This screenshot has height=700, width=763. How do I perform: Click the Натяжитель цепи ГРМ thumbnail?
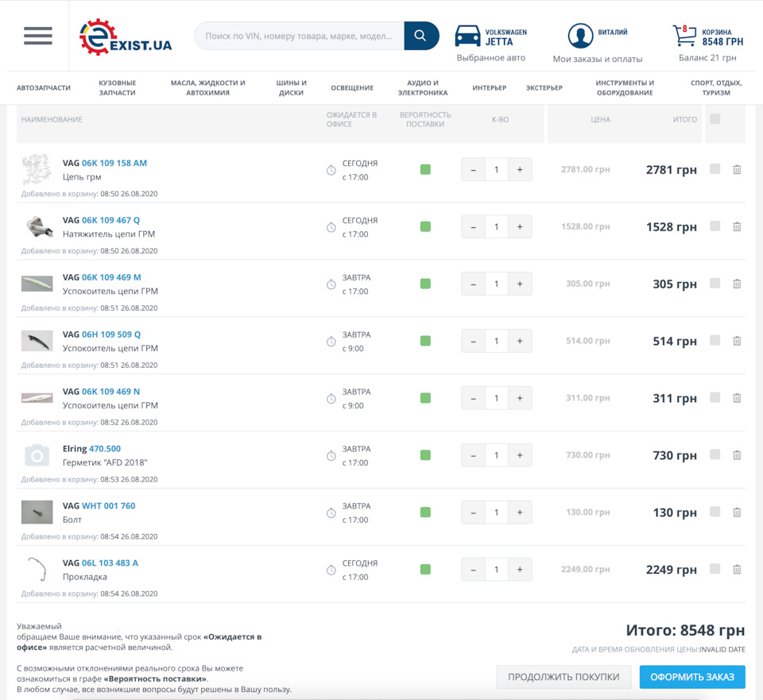(x=38, y=227)
